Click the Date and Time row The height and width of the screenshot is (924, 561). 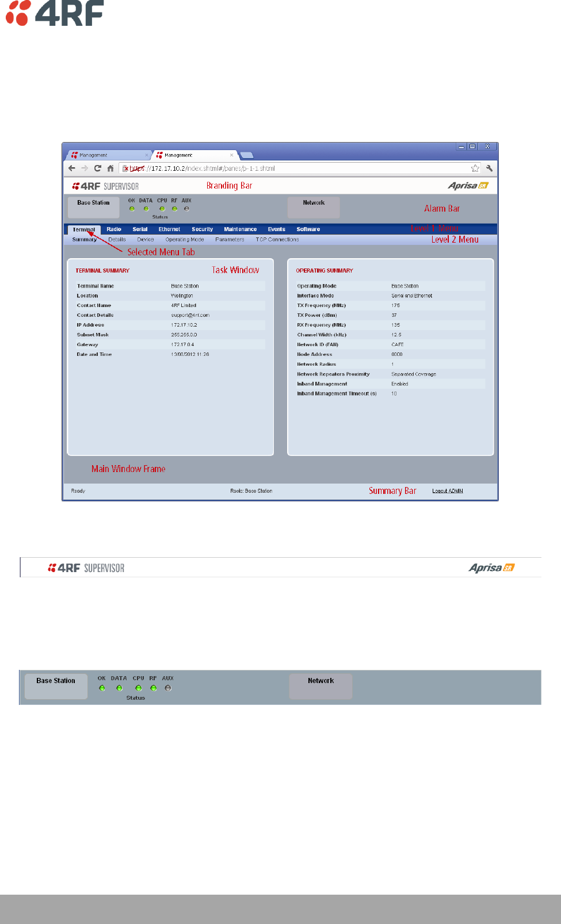[170, 354]
